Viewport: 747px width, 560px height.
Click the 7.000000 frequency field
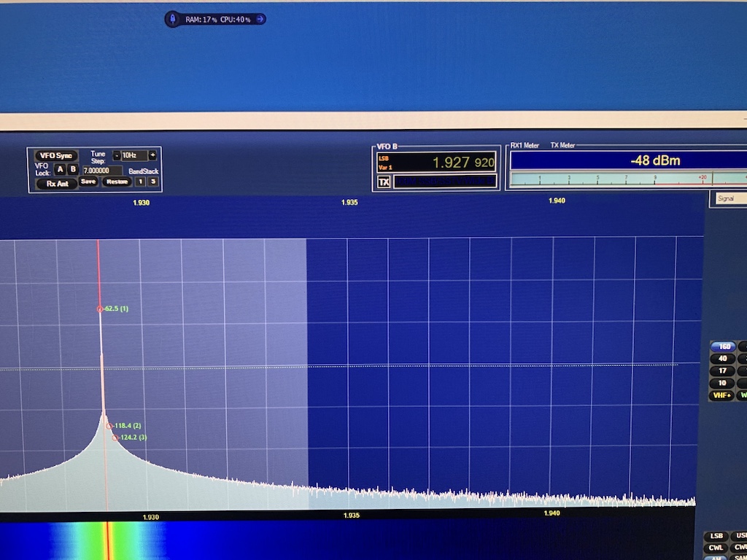(x=102, y=171)
